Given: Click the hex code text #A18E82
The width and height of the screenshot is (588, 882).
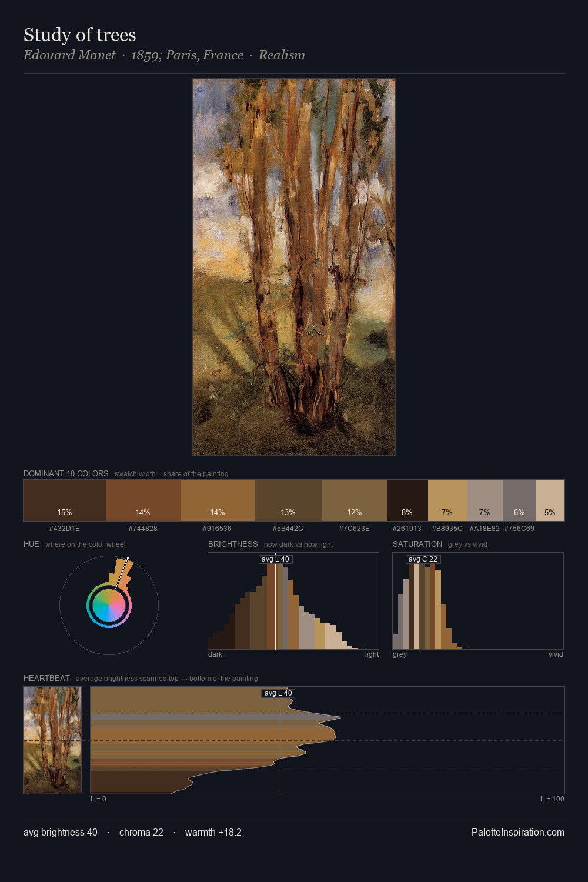Looking at the screenshot, I should (x=485, y=529).
